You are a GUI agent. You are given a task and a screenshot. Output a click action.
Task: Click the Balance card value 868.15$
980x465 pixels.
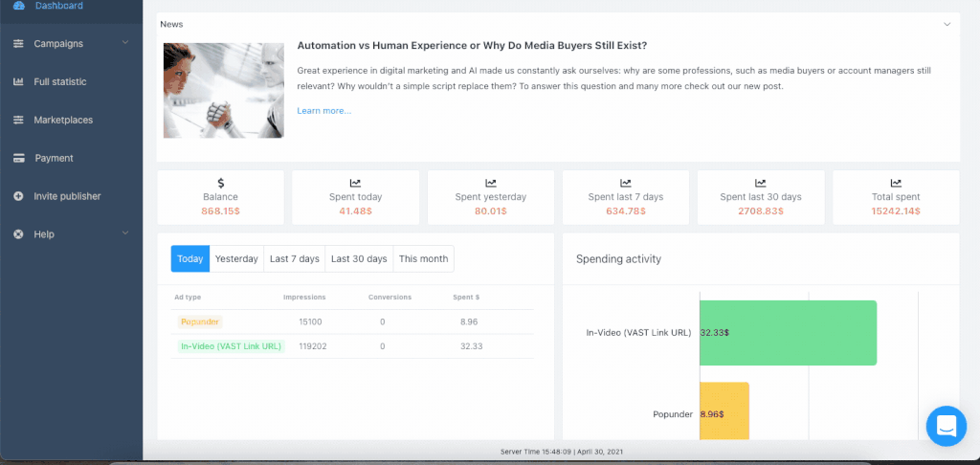(x=220, y=211)
